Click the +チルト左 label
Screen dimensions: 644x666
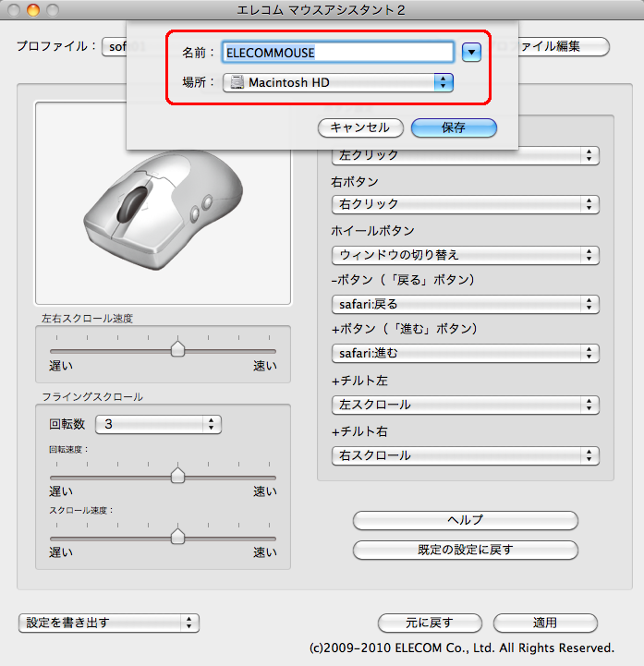359,381
